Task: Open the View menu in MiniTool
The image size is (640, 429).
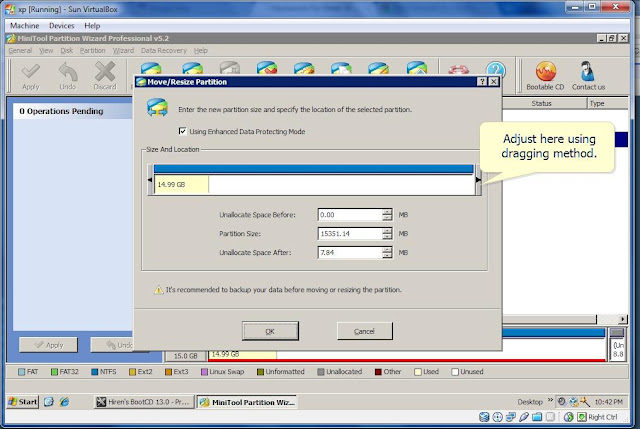Action: point(46,51)
